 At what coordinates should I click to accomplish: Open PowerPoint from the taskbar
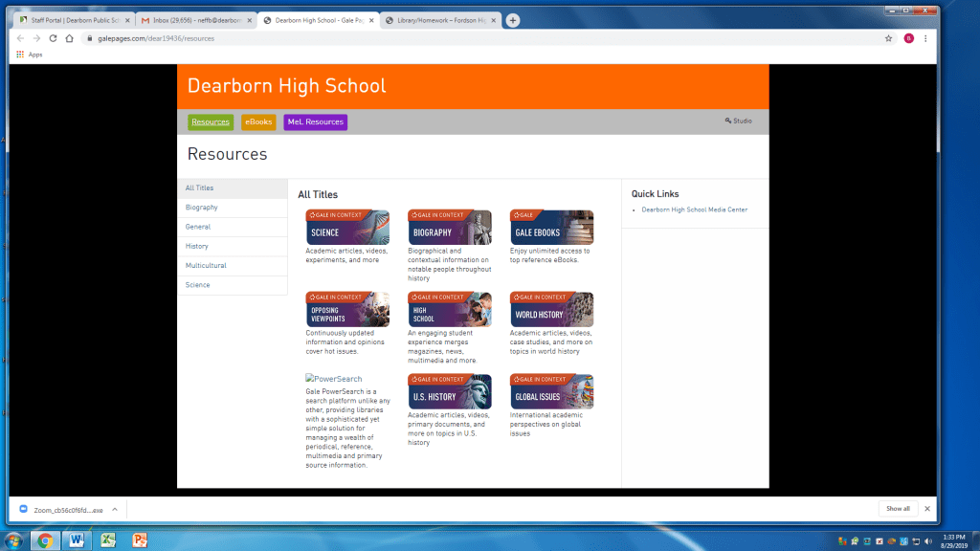[140, 540]
